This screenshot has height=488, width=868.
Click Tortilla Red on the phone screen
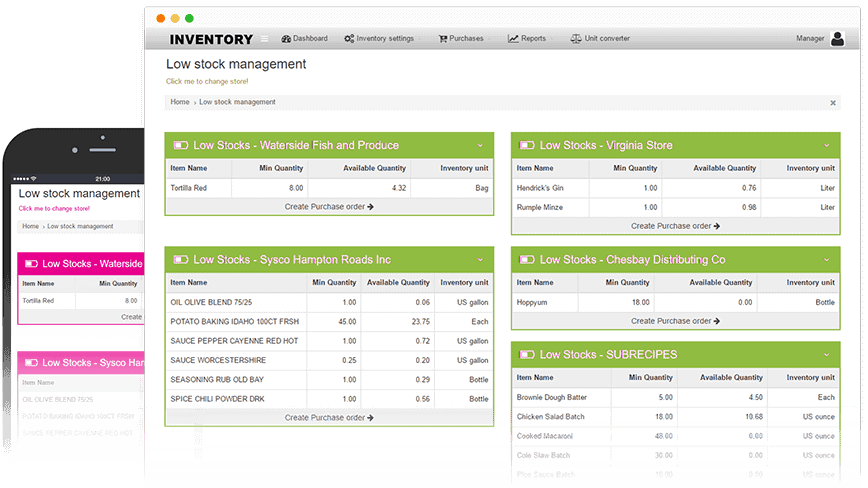click(38, 300)
